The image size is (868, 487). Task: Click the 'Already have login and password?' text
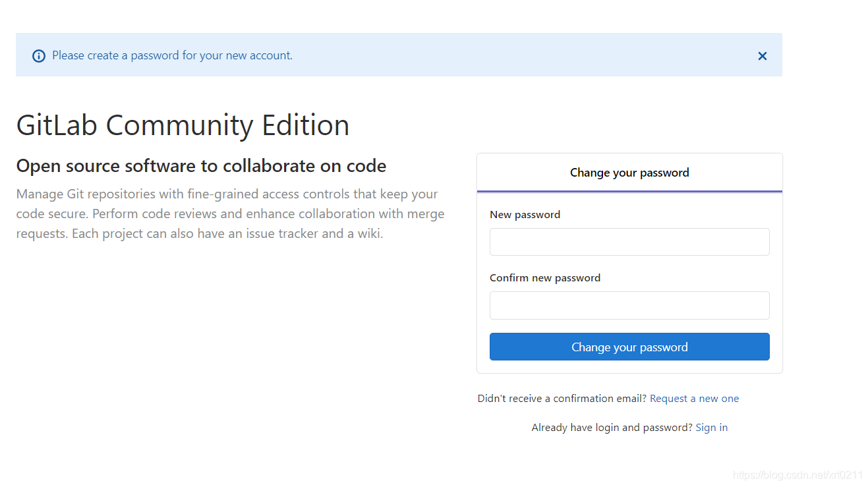tap(612, 428)
